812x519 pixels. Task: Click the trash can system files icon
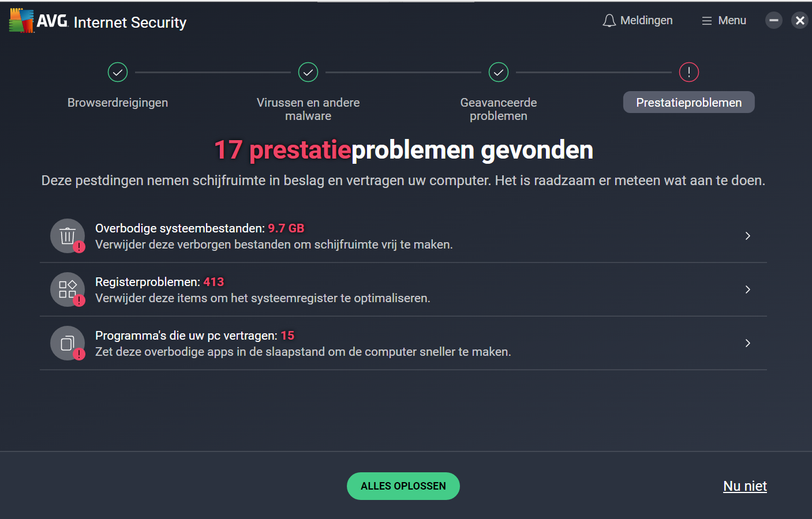[68, 235]
